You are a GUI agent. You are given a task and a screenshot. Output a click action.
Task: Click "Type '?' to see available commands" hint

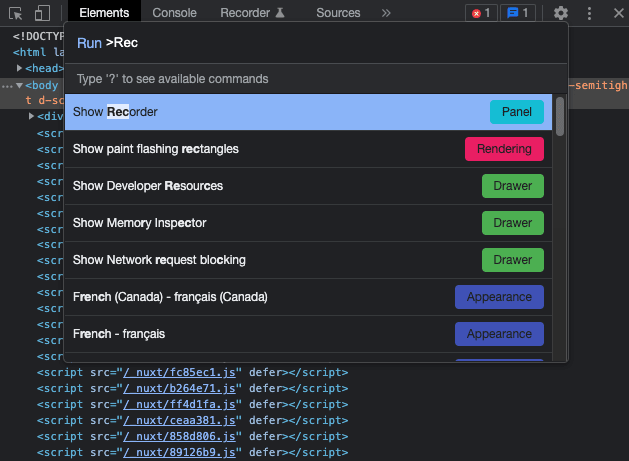click(x=172, y=79)
